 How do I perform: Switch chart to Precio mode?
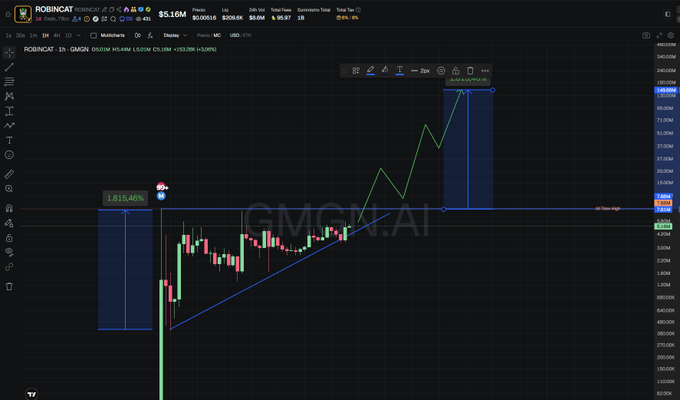pyautogui.click(x=203, y=36)
